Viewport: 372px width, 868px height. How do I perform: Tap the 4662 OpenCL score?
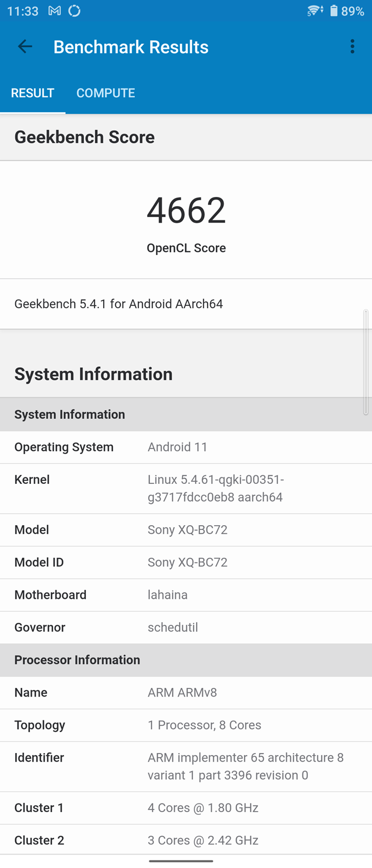pos(186,211)
